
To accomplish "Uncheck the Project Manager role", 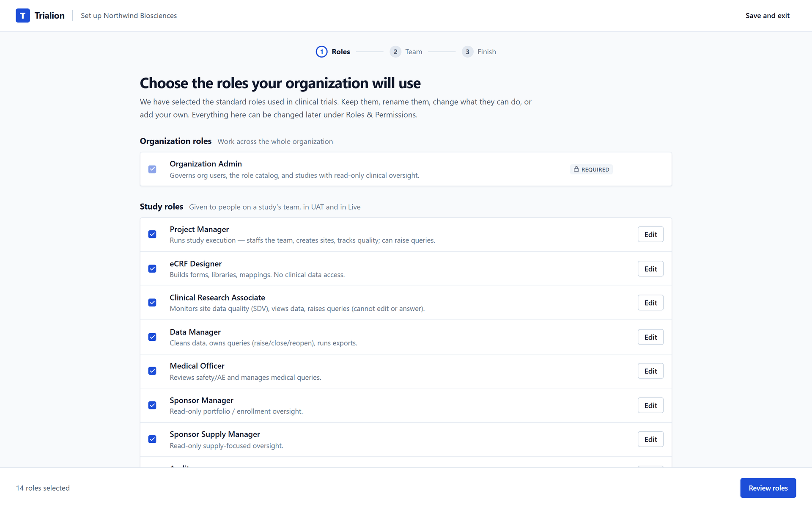I will 152,235.
